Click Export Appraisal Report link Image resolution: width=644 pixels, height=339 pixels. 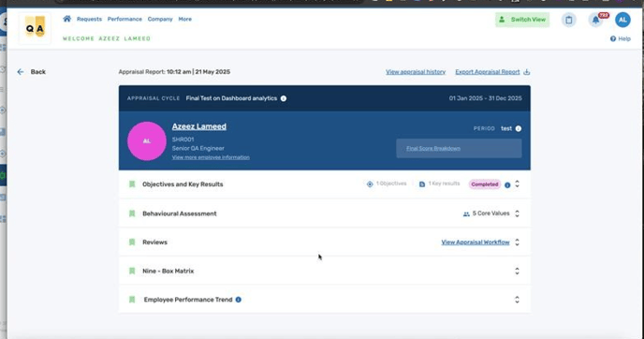[x=487, y=72]
